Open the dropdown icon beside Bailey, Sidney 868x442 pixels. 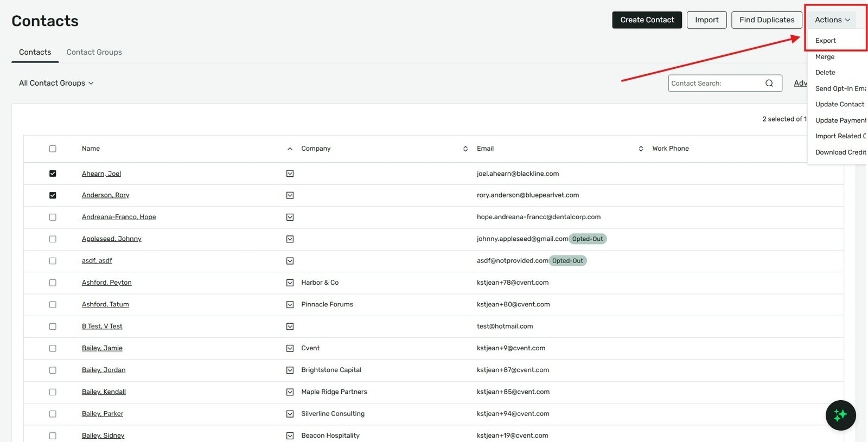click(x=290, y=435)
